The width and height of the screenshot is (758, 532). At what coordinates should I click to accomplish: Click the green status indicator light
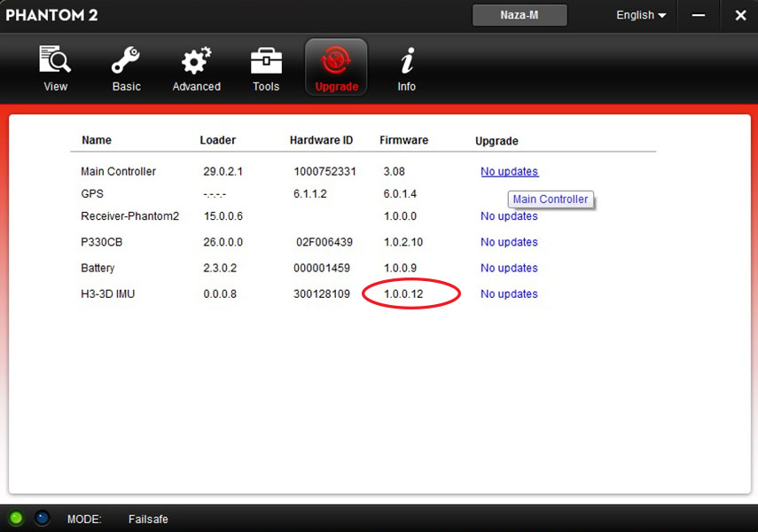point(16,518)
